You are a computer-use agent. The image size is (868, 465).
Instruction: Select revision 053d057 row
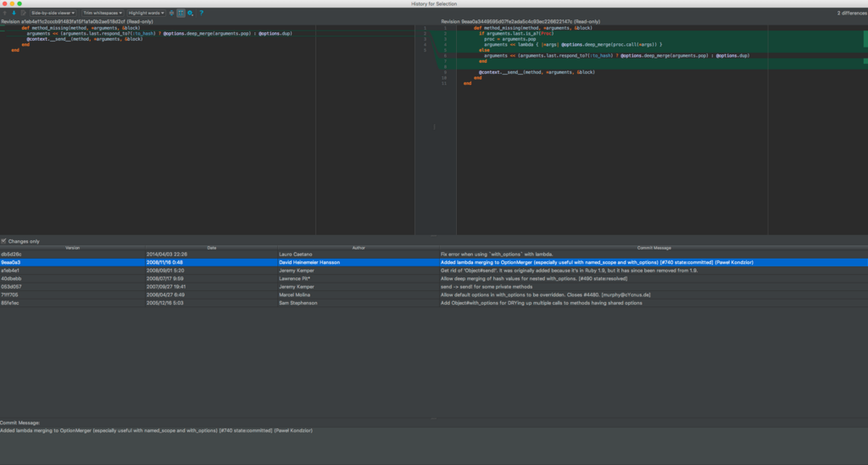pos(434,287)
